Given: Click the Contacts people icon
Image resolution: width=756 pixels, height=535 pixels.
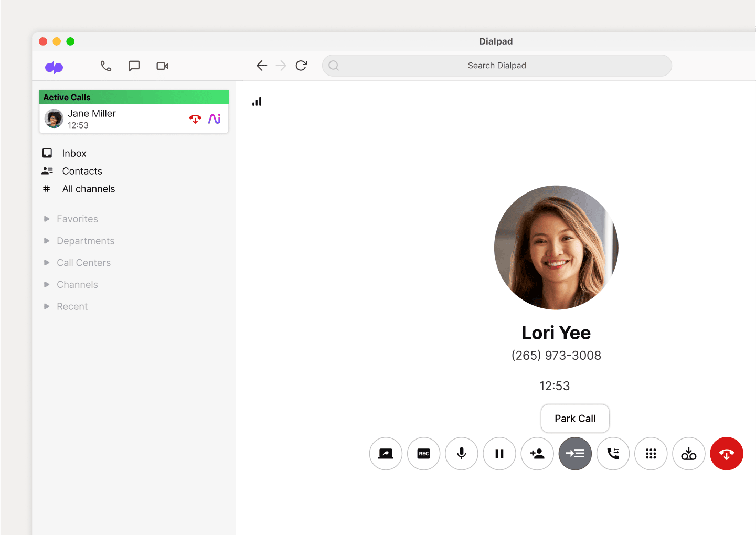Looking at the screenshot, I should [47, 171].
